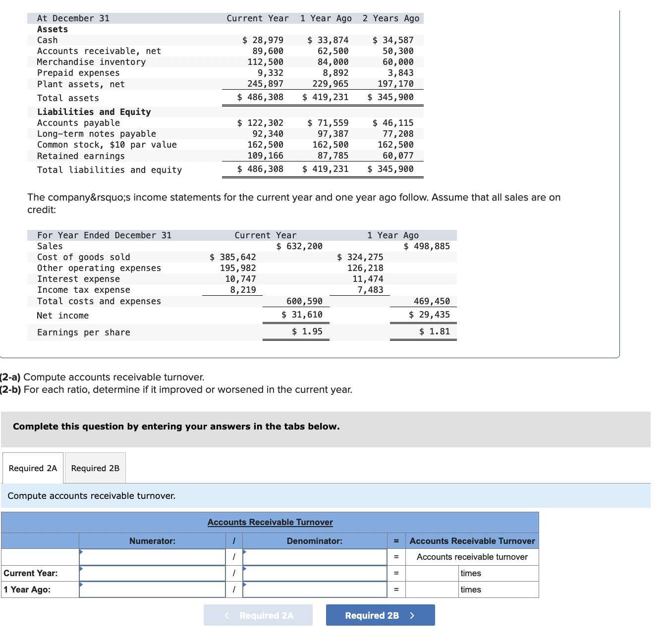The image size is (667, 644).
Task: Select current year total assets $ 486,308
Action: (260, 97)
